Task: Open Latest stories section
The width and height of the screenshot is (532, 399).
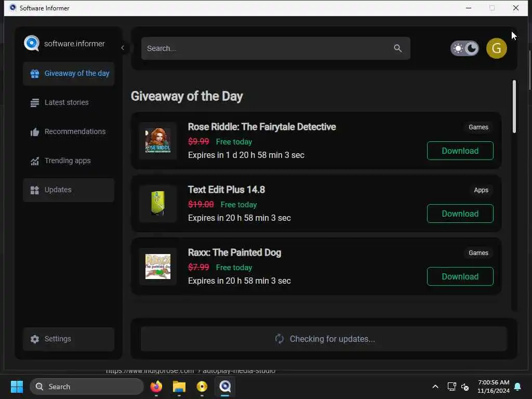Action: [69, 102]
